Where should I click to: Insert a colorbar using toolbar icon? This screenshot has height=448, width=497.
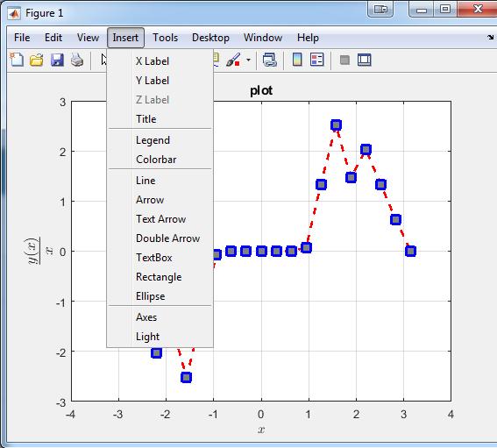pos(297,60)
